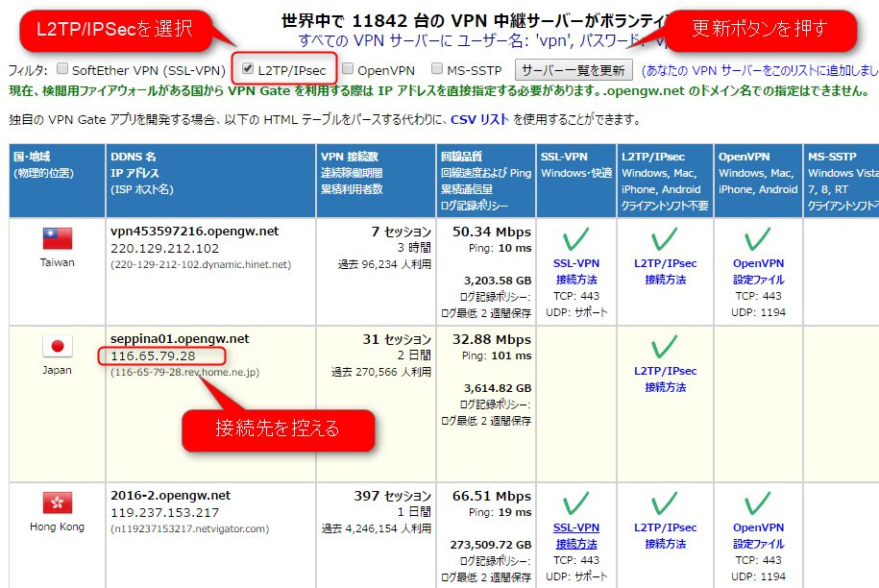Open the add-your-VPN-server link (あなたの VPN サーバー)
The height and width of the screenshot is (588, 879).
pyautogui.click(x=760, y=70)
